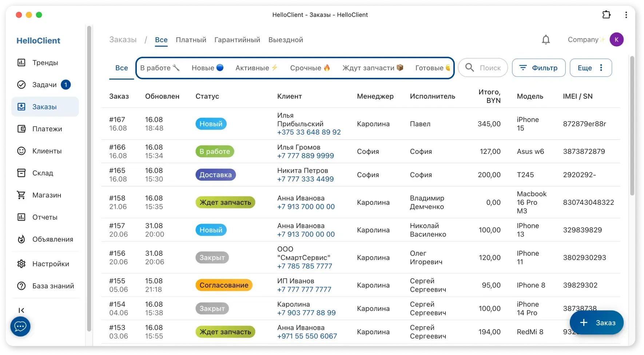Collapse the sidebar with the arrow icon
Viewport: 644px width, 355px height.
tap(21, 310)
